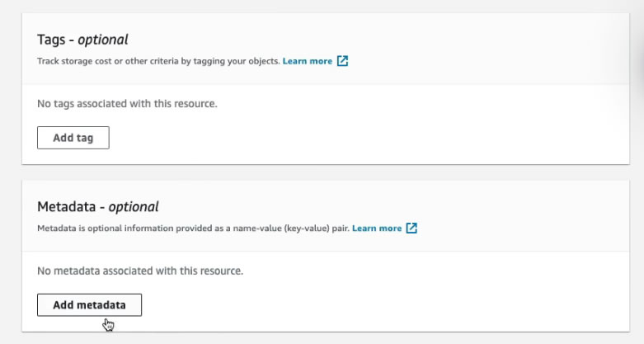Viewport: 644px width, 344px height.
Task: Click the italic "optional" word in Metadata heading
Action: coord(134,207)
